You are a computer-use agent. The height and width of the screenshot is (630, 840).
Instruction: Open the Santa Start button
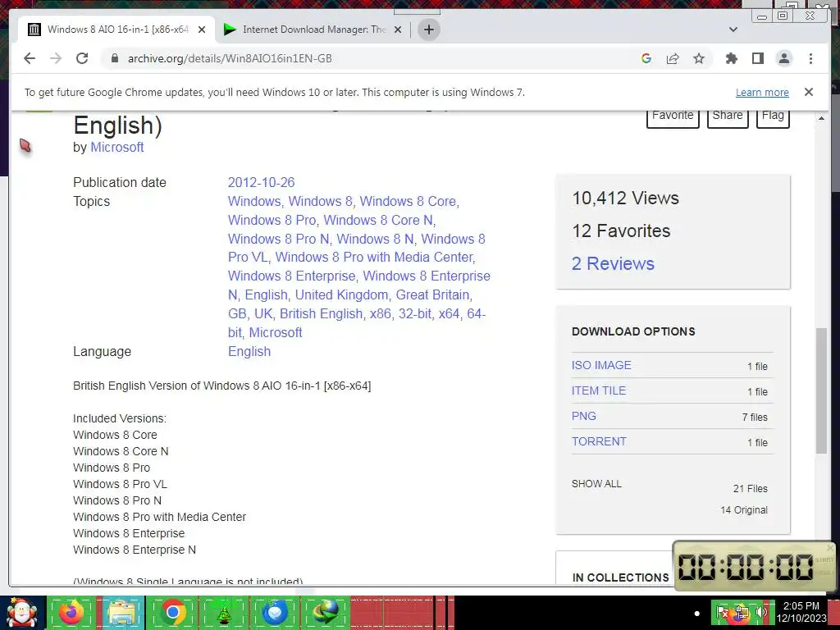(x=22, y=613)
